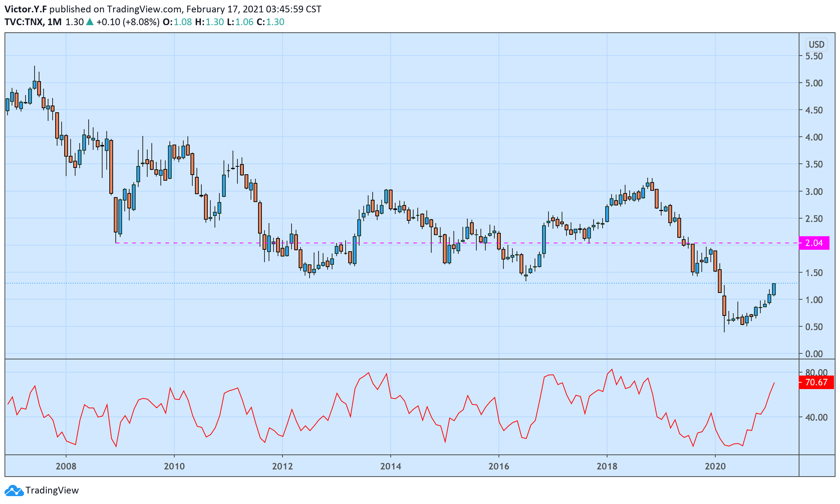Click the high value H:1.30
The width and height of the screenshot is (840, 504).
(x=210, y=22)
